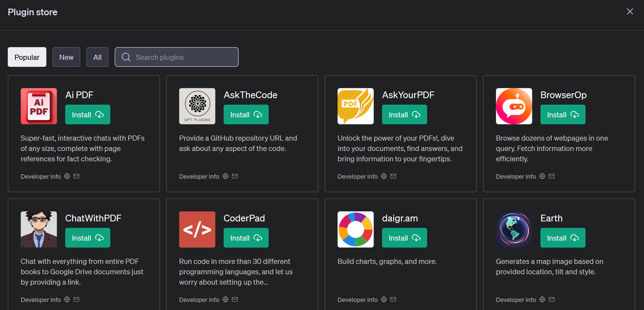Focus the Search plugins field
The height and width of the screenshot is (310, 644).
pos(177,57)
